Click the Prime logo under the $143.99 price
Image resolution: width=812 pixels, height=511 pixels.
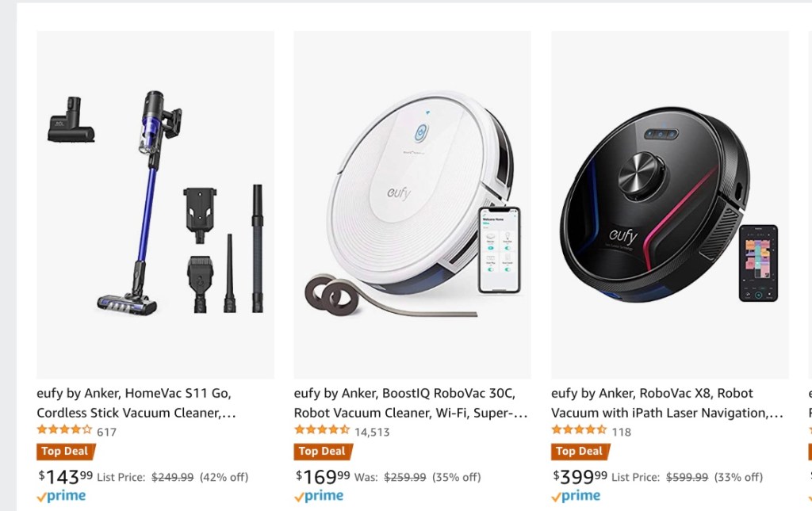click(x=61, y=496)
